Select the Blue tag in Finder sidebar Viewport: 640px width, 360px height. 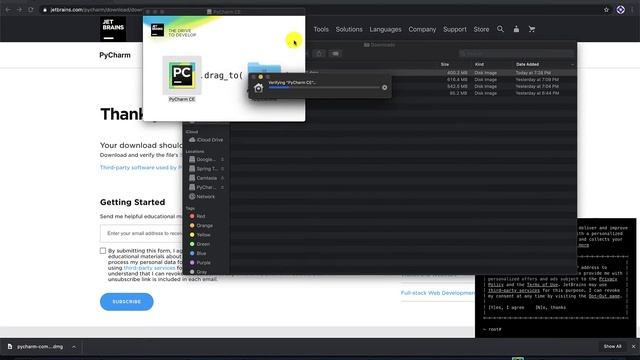[x=198, y=253]
